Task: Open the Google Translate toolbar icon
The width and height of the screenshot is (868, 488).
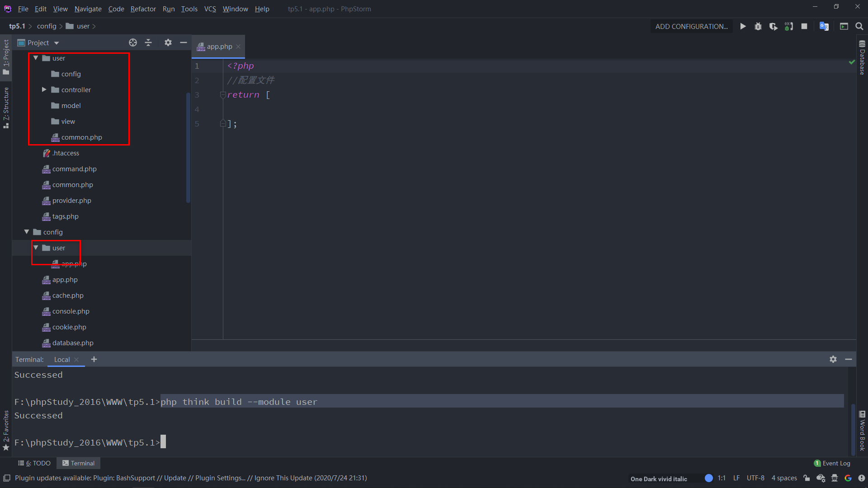Action: [x=824, y=26]
